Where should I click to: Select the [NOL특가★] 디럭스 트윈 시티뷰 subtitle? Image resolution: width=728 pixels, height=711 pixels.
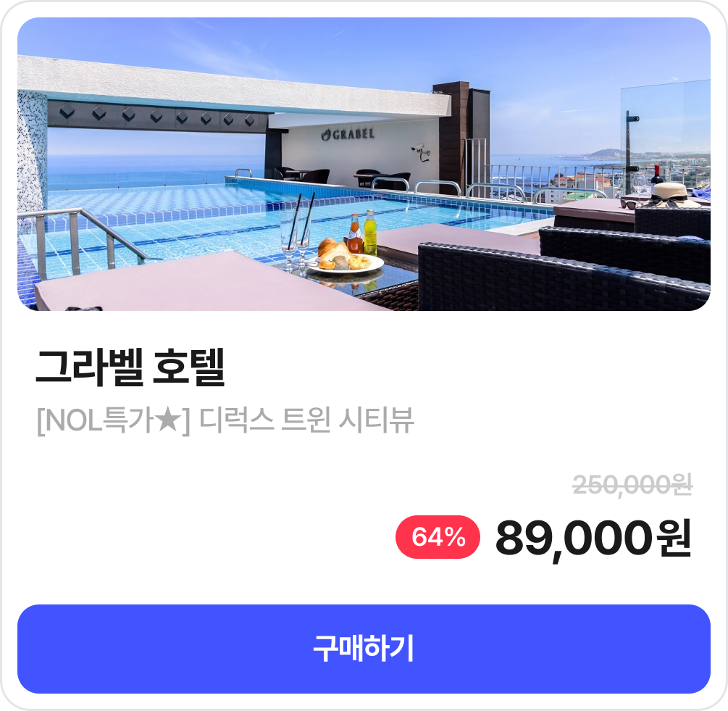point(225,421)
